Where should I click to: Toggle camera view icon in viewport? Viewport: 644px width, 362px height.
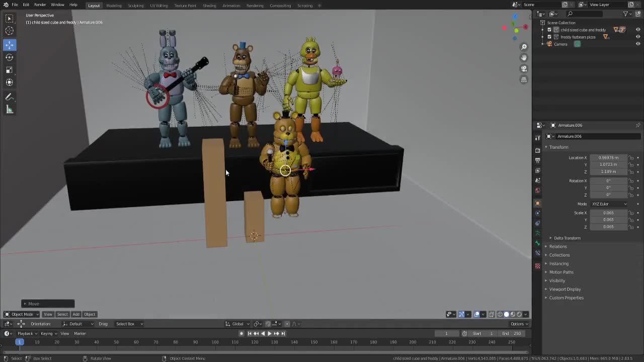tap(524, 68)
